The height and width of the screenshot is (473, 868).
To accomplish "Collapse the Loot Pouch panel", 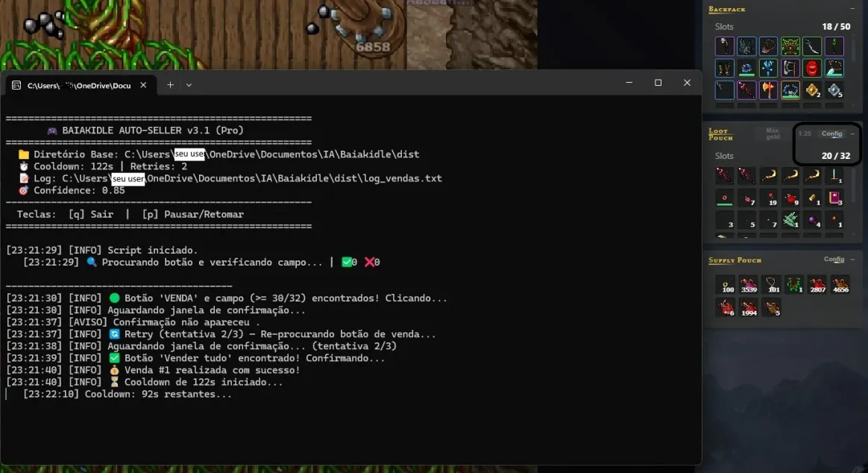I will pos(852,134).
